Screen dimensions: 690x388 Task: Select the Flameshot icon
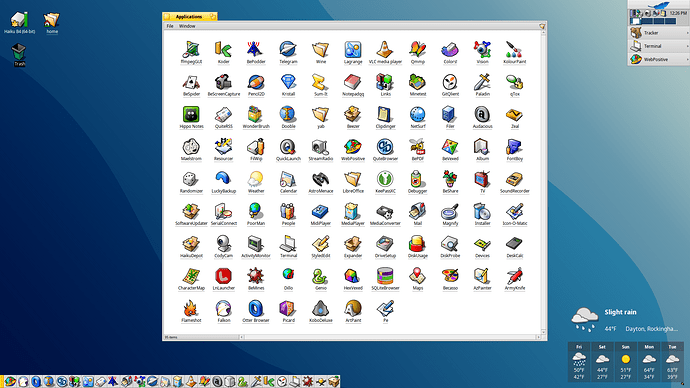[x=191, y=308]
